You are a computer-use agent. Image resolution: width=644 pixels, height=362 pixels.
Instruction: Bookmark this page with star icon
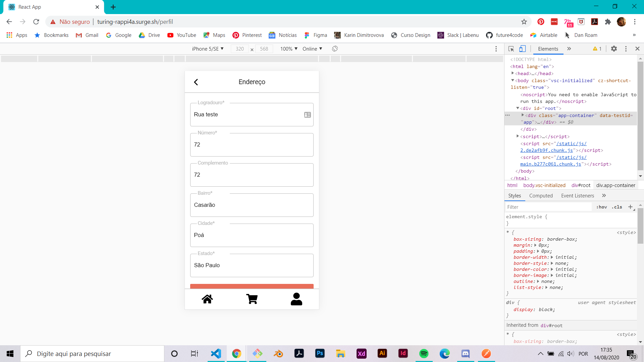524,22
